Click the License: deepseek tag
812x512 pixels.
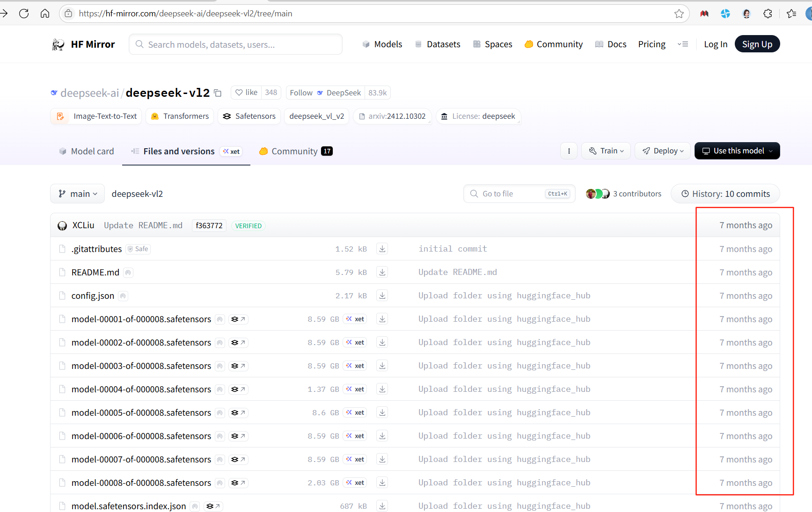478,116
